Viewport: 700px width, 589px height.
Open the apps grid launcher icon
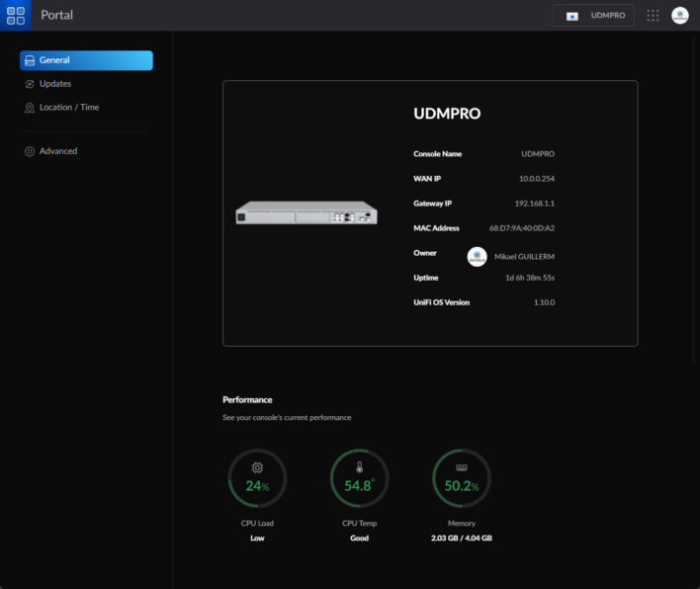pyautogui.click(x=653, y=16)
